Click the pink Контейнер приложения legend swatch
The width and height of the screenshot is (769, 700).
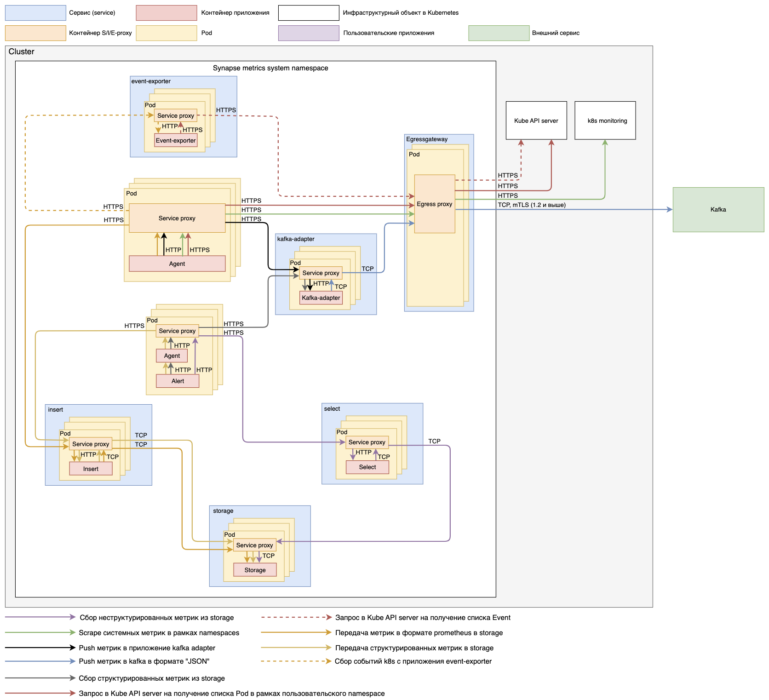pos(166,13)
